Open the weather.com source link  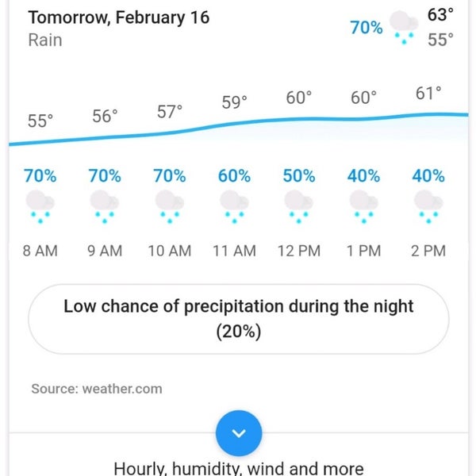point(97,389)
